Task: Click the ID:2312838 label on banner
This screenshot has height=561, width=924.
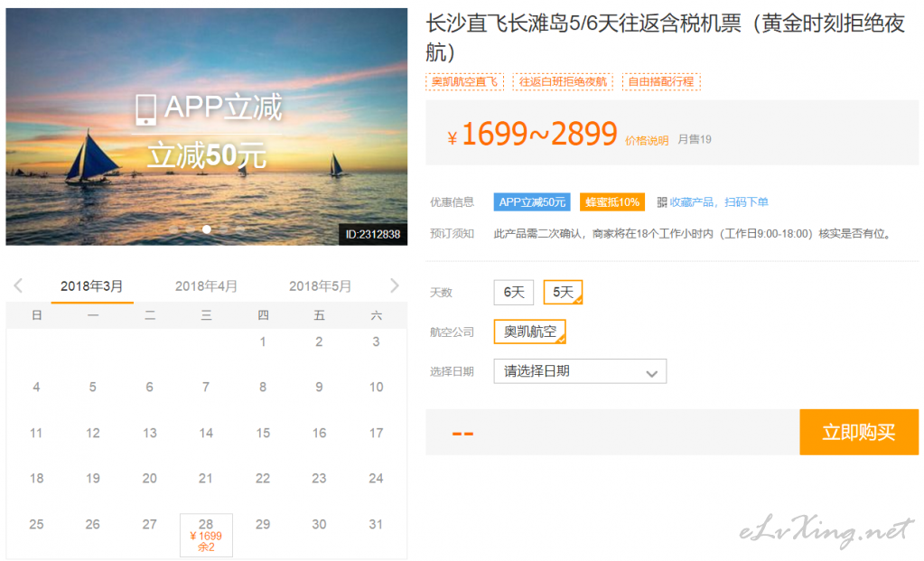Action: pyautogui.click(x=372, y=235)
